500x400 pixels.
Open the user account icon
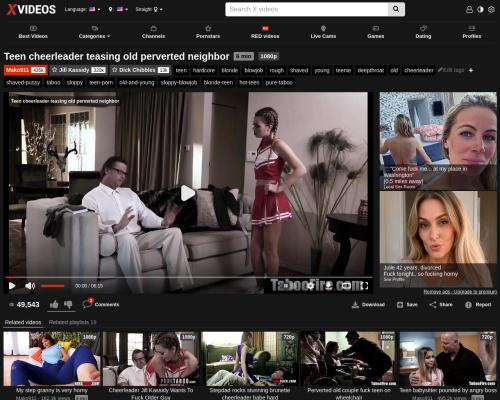[x=469, y=9]
